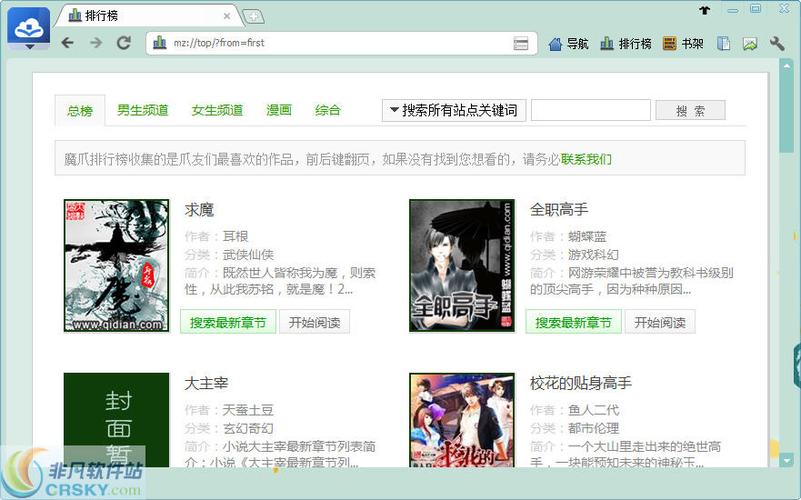Open the 大主宰 title
Screen dimensions: 801x500
pos(206,383)
